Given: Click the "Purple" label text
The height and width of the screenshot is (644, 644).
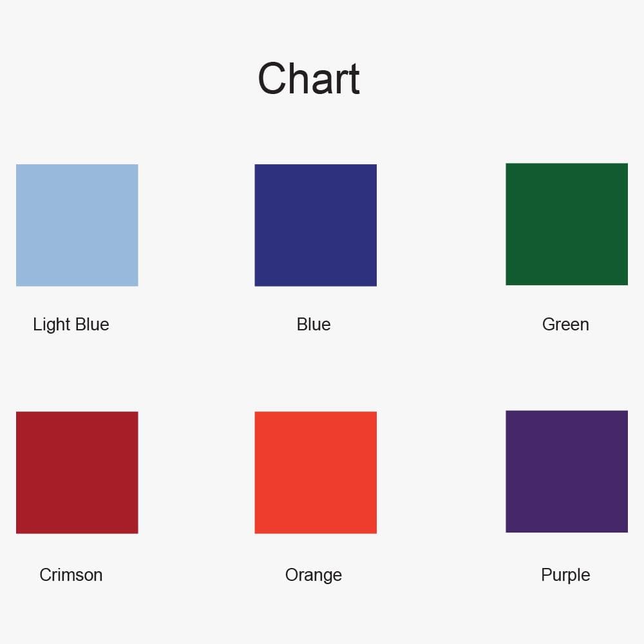Looking at the screenshot, I should point(565,574).
